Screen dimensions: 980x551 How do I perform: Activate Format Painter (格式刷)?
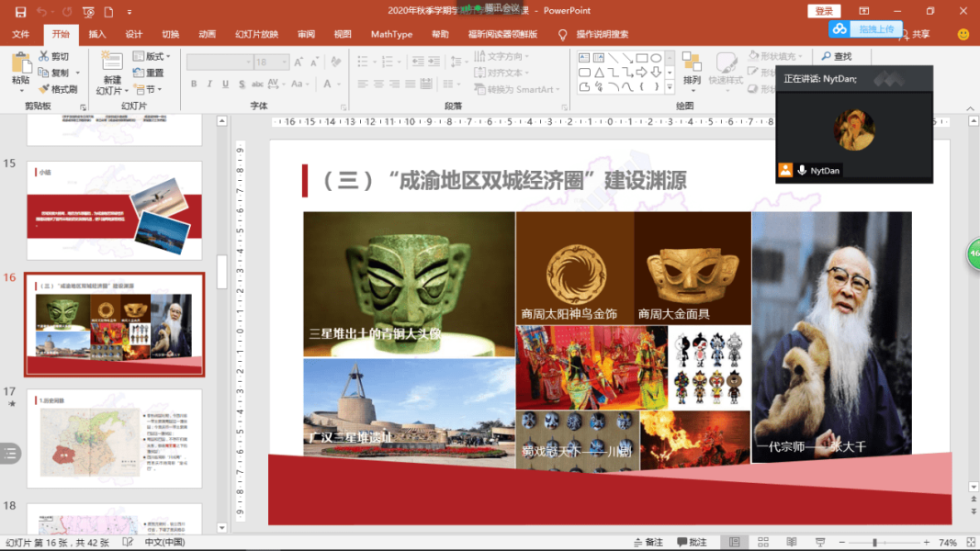58,89
